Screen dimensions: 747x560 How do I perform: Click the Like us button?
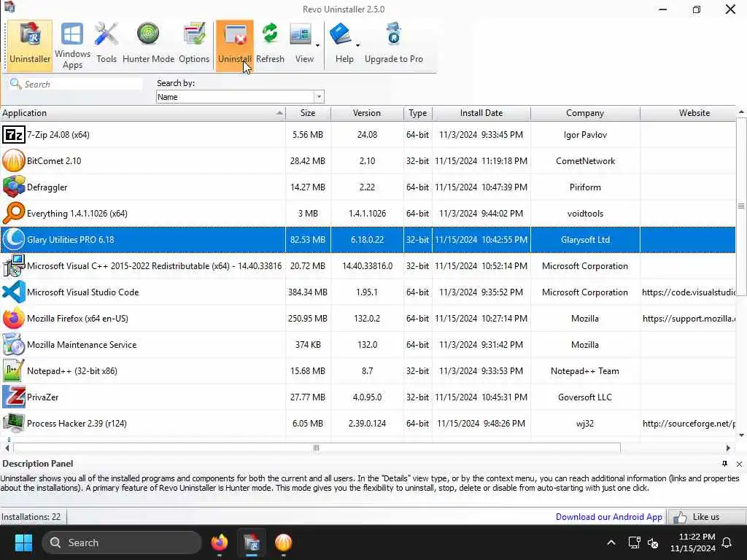pyautogui.click(x=706, y=517)
